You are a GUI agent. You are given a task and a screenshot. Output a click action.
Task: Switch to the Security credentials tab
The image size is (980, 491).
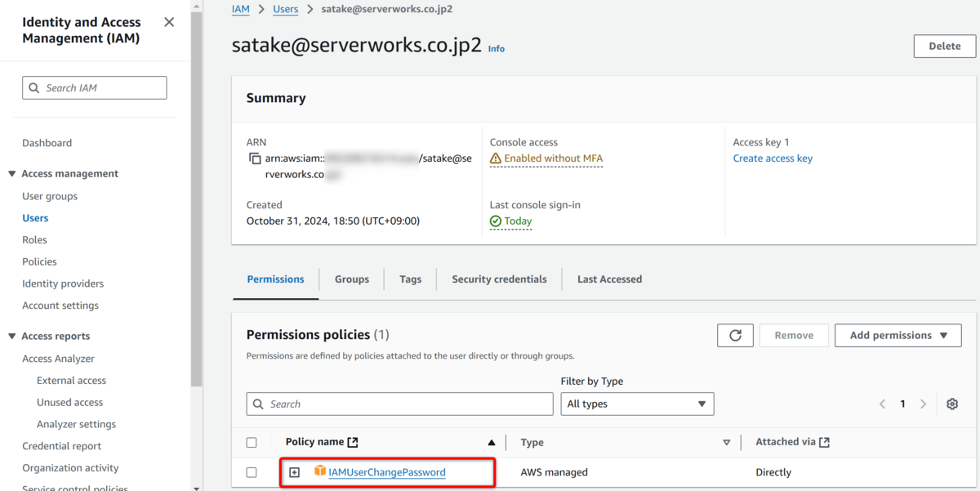[x=499, y=279]
